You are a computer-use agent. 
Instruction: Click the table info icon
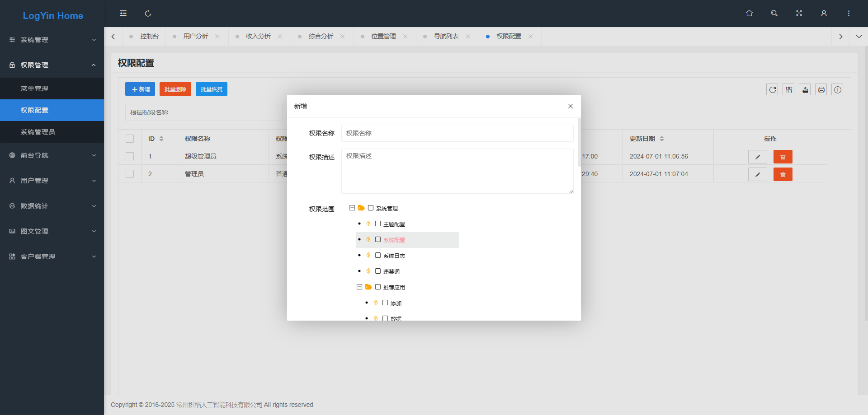coord(838,90)
